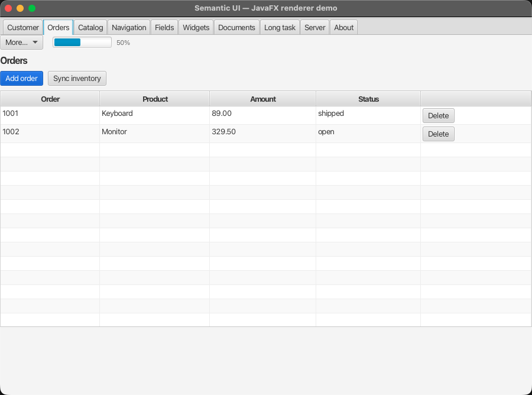Screen dimensions: 532x395
Task: Click the Order column header
Action: 50,99
